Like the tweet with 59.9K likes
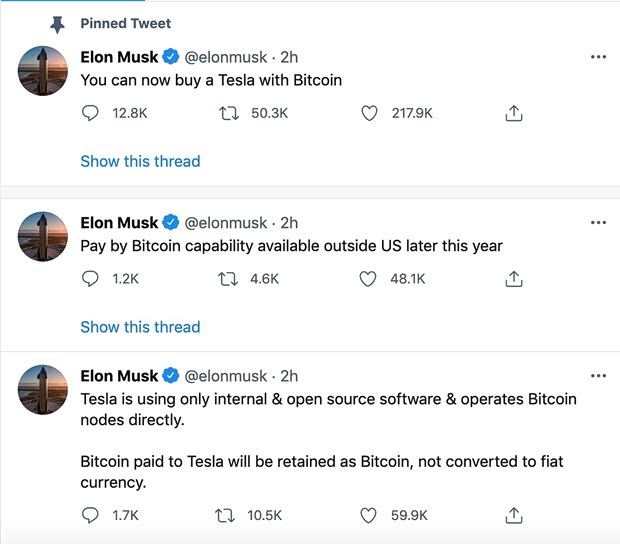Image resolution: width=620 pixels, height=544 pixels. [x=369, y=515]
